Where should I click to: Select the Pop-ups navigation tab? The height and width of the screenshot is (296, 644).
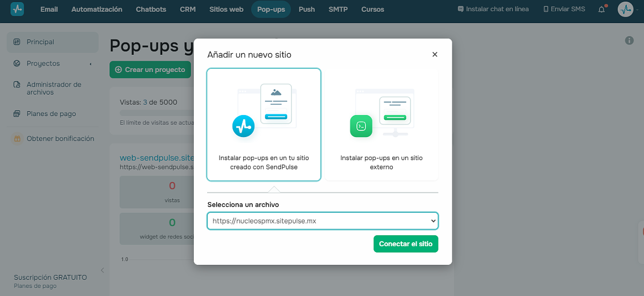[271, 9]
